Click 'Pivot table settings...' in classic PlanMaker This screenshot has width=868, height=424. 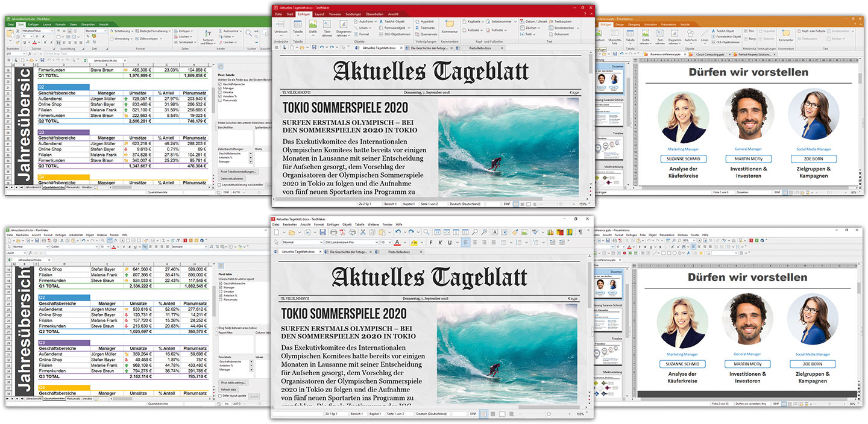(x=233, y=382)
